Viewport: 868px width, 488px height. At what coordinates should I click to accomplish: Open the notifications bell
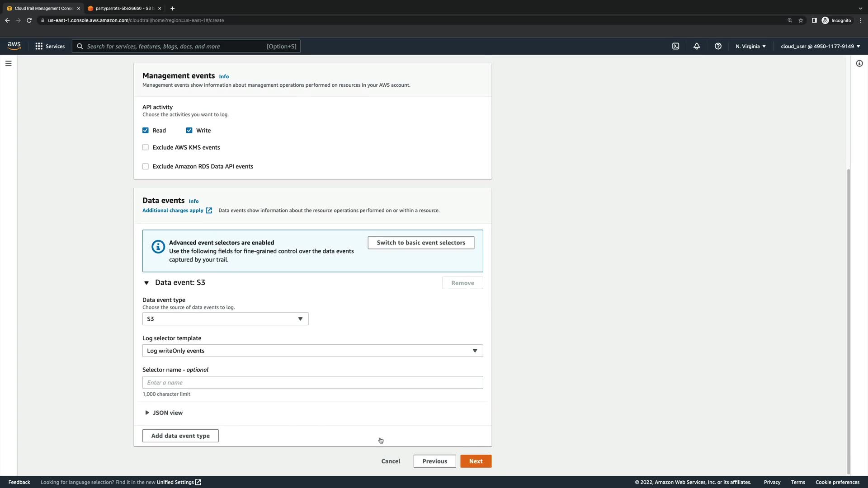(697, 46)
